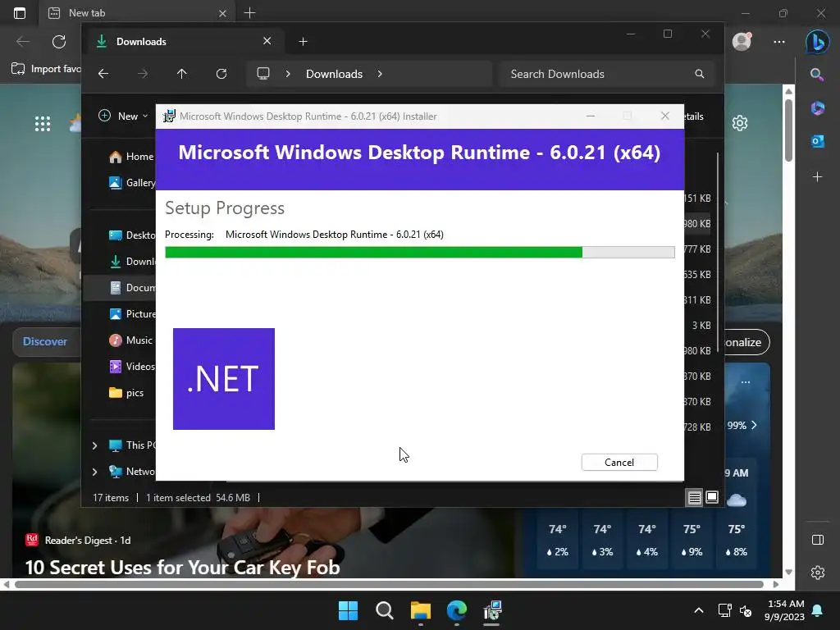Viewport: 840px width, 630px height.
Task: Open Desktop in the navigation pane
Action: click(x=132, y=235)
